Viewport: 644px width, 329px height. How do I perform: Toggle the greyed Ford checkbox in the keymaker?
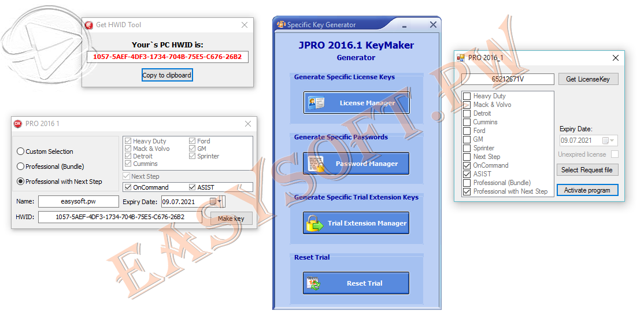(192, 141)
